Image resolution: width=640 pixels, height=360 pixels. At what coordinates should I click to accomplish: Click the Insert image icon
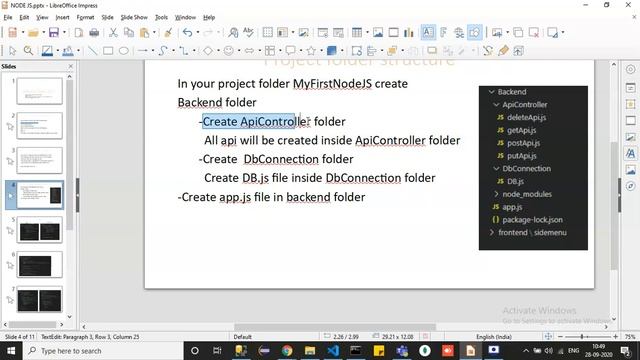tap(378, 32)
